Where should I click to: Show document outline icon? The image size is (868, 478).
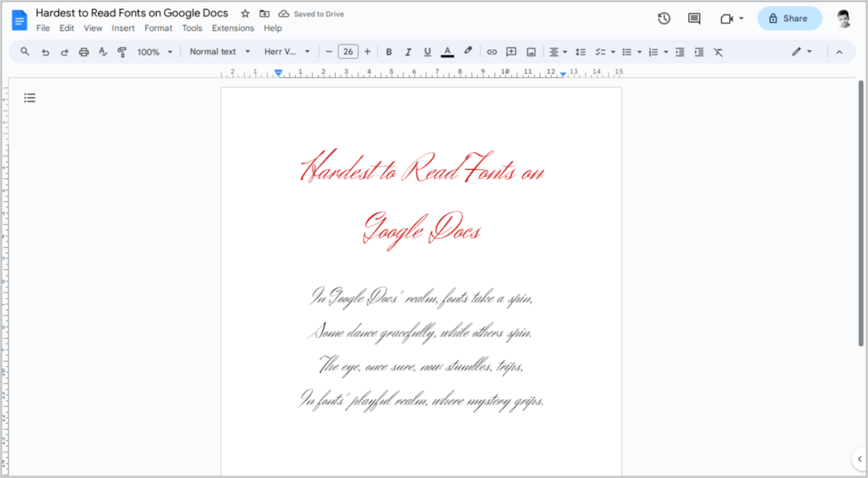(x=29, y=98)
